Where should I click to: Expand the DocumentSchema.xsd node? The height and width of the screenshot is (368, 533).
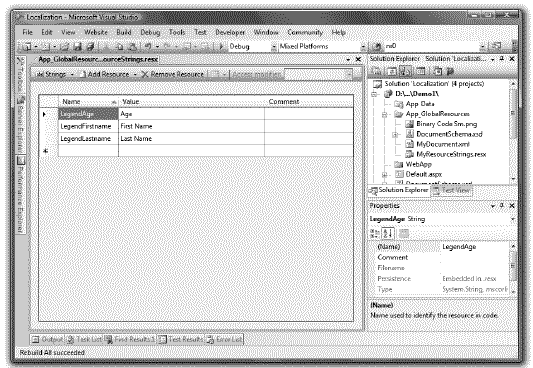[x=395, y=135]
